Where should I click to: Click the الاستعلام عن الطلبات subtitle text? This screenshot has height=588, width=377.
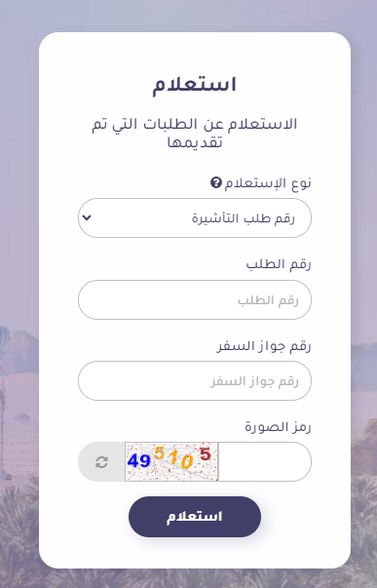[x=195, y=134]
